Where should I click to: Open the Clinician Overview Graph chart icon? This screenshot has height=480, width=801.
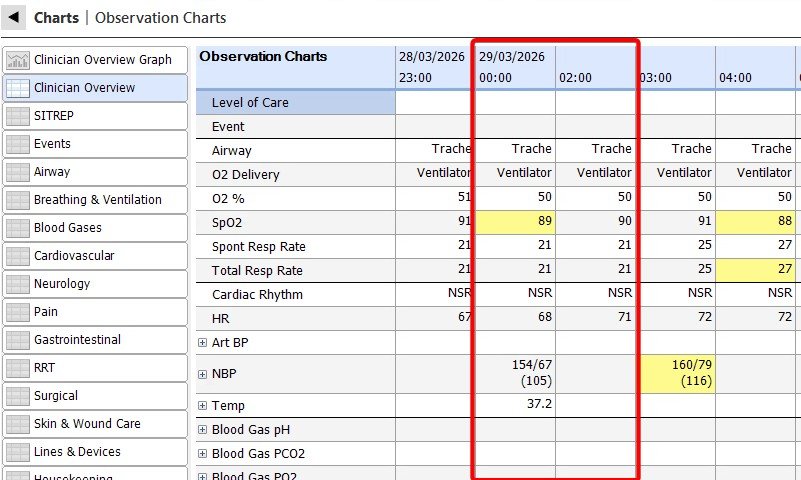[18, 60]
